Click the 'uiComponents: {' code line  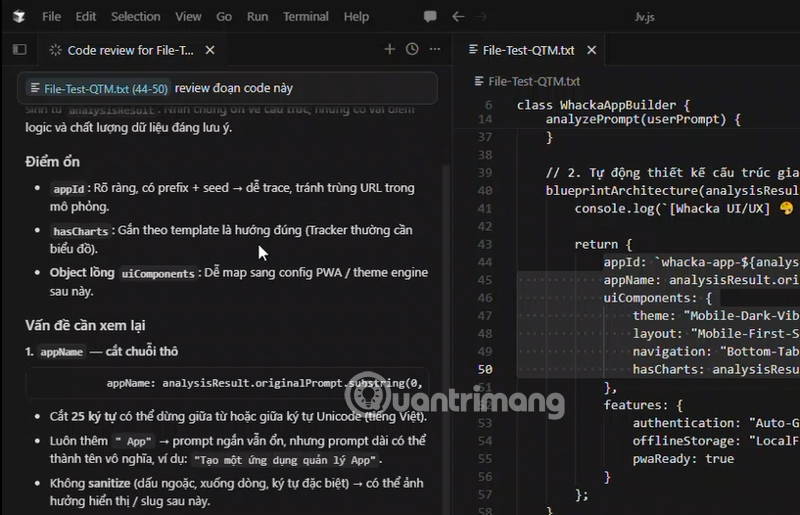(x=657, y=298)
